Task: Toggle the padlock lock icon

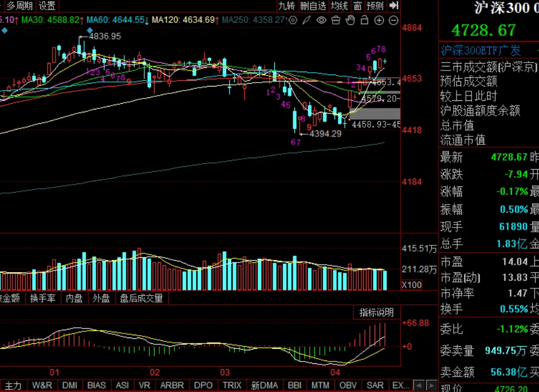Action: pos(364,20)
